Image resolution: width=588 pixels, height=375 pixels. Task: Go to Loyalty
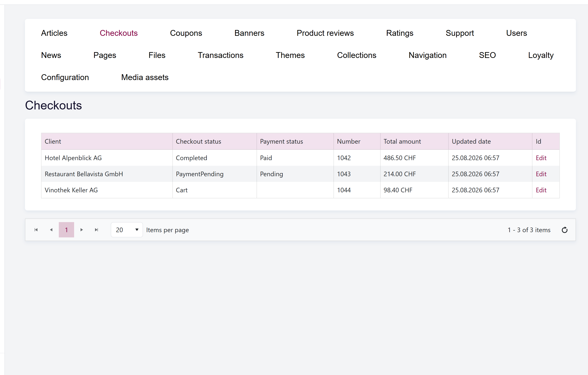pyautogui.click(x=541, y=55)
